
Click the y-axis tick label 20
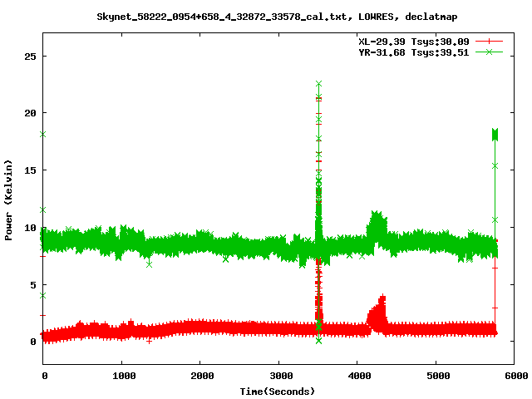(x=30, y=113)
